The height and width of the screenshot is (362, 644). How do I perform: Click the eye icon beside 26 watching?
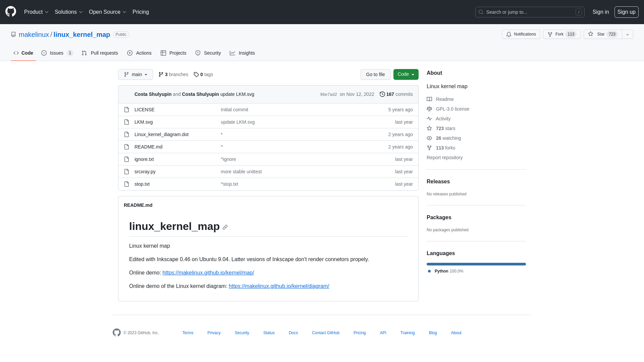tap(429, 138)
